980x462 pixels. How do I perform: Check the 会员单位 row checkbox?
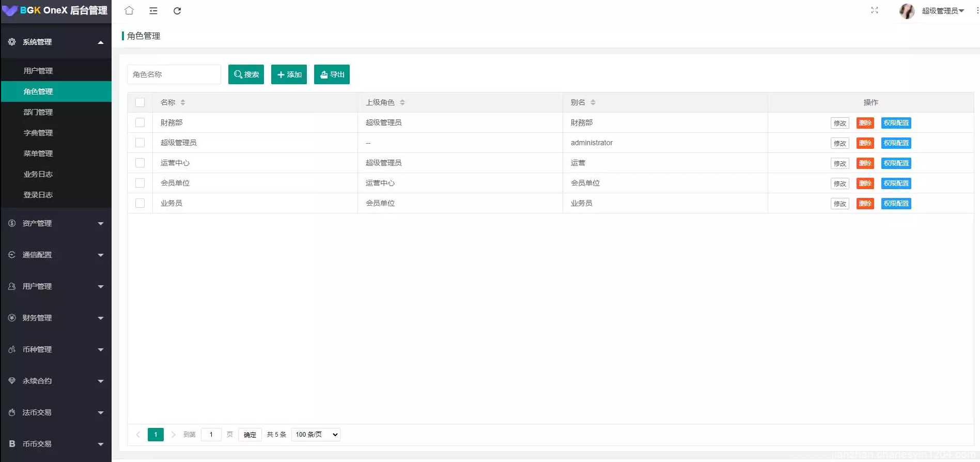pyautogui.click(x=140, y=183)
